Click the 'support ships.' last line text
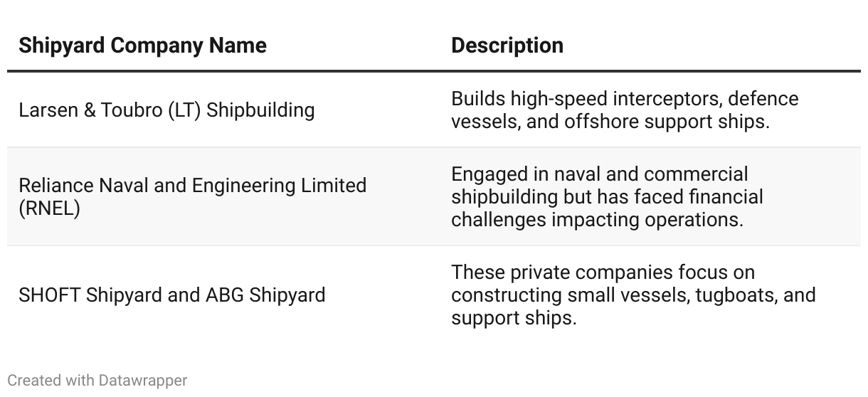 [513, 317]
